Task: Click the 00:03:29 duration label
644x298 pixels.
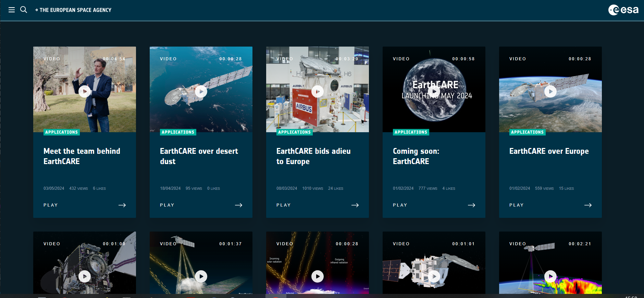Action: click(347, 59)
